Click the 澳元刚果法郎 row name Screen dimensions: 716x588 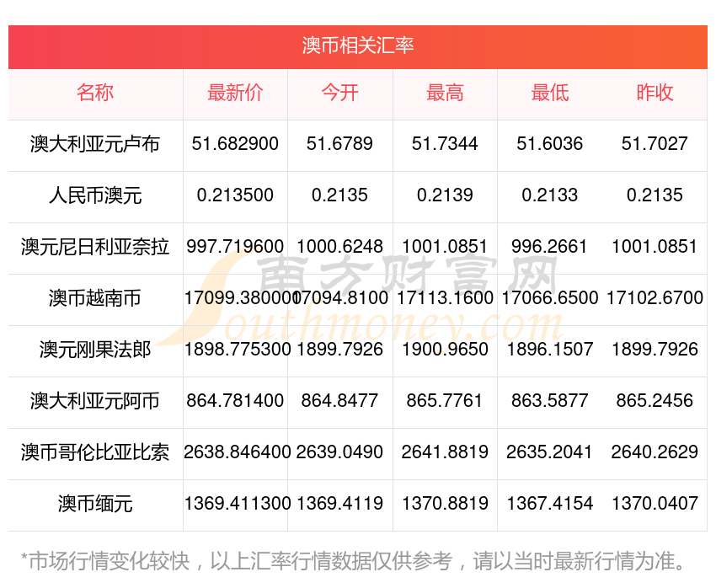click(95, 350)
